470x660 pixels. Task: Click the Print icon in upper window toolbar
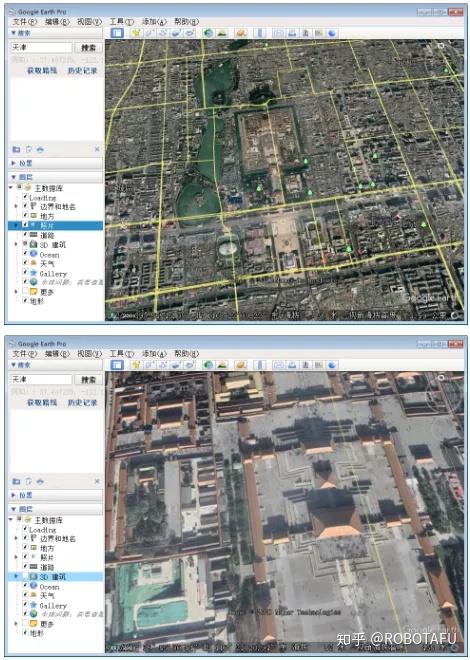click(x=292, y=33)
